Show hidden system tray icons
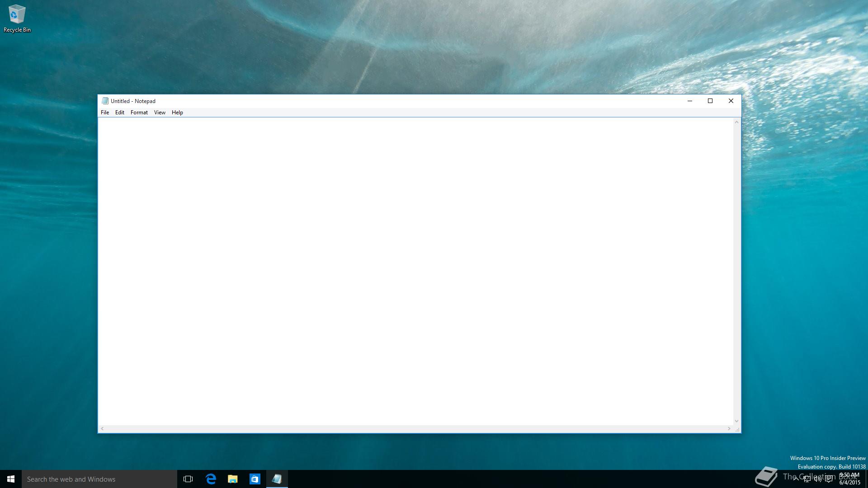Viewport: 868px width, 488px height. click(796, 479)
